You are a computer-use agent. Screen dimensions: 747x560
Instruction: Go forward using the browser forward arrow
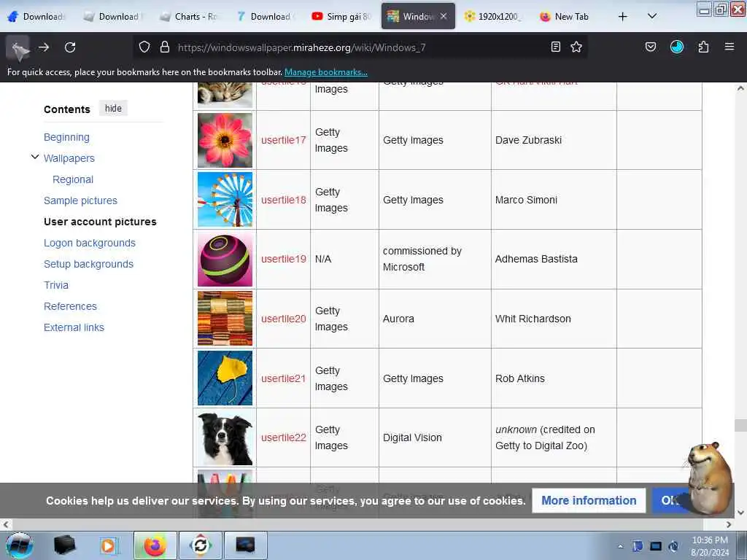coord(44,47)
